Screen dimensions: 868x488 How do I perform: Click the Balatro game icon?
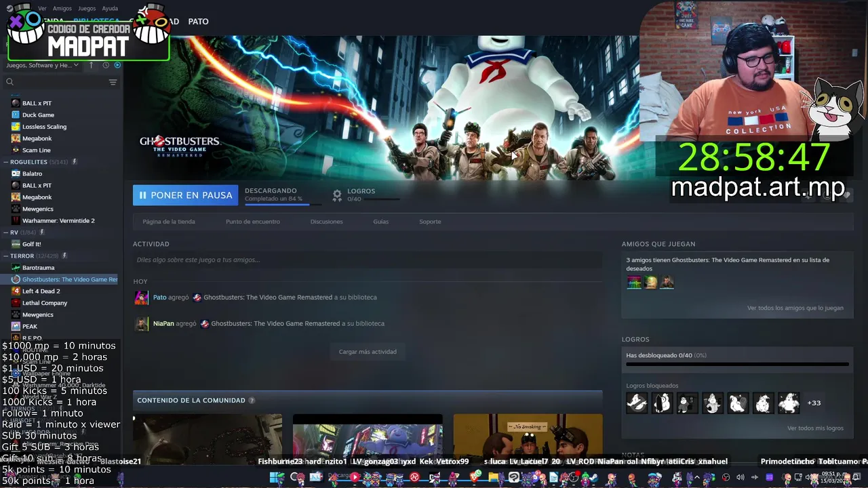click(16, 174)
